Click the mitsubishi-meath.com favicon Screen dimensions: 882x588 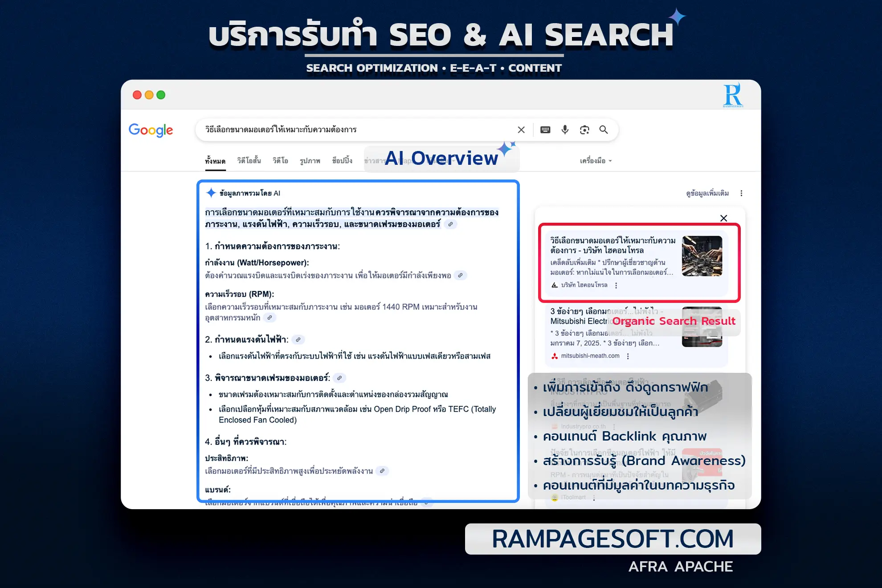coord(555,356)
